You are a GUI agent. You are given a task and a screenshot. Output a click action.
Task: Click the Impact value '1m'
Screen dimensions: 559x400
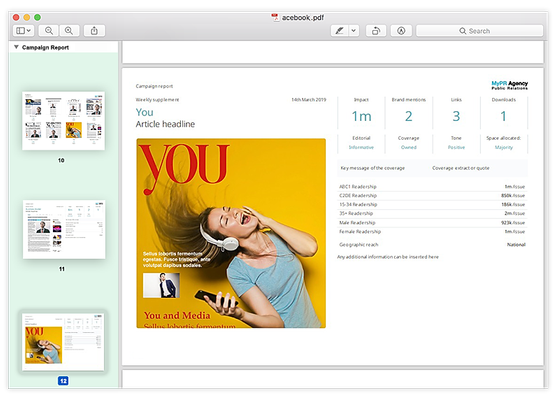(x=361, y=116)
